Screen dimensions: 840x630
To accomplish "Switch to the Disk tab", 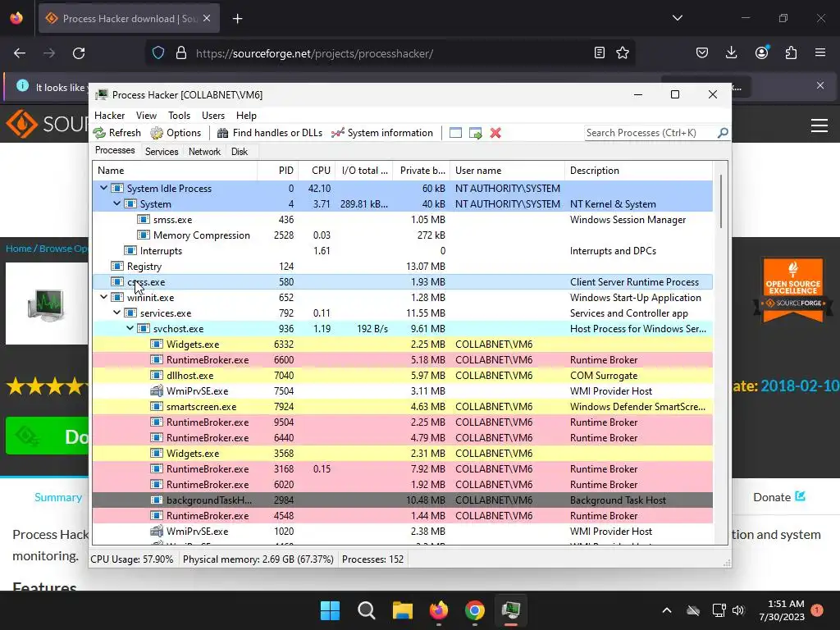I will (x=240, y=152).
